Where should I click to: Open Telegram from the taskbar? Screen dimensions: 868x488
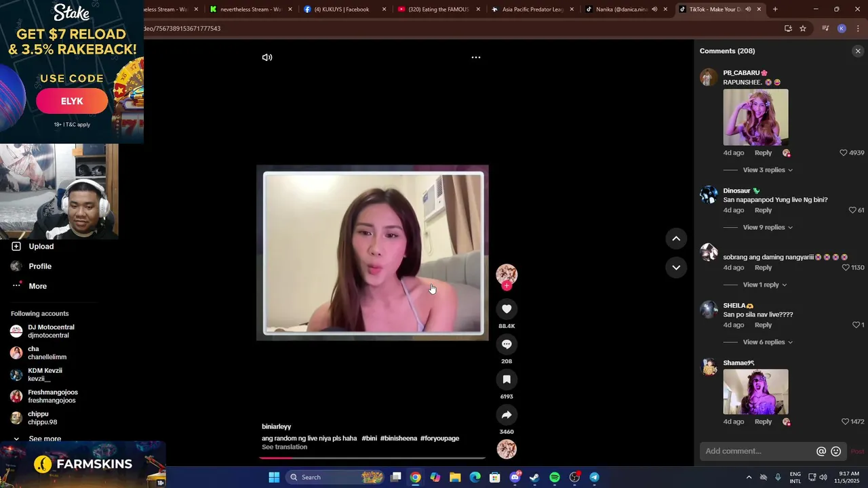[594, 477]
